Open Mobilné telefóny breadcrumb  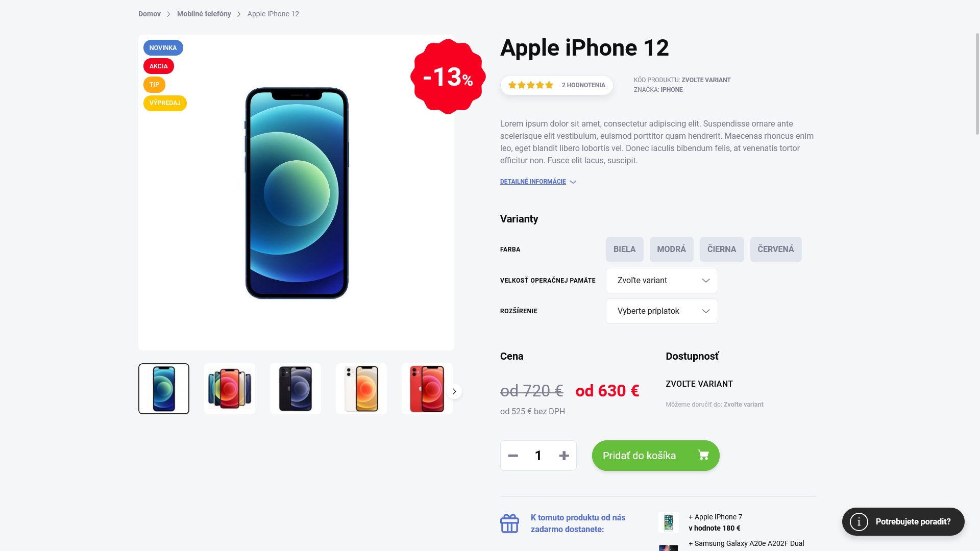[x=204, y=14]
